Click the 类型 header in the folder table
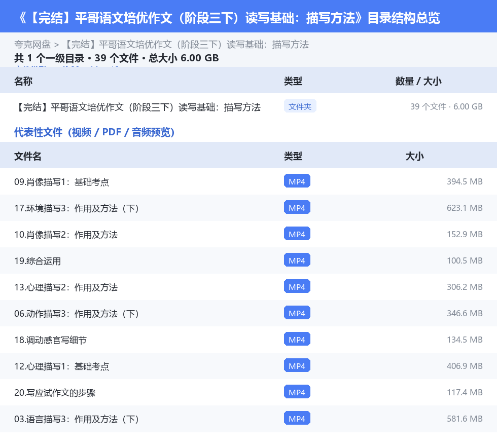497x448 pixels. coord(293,81)
